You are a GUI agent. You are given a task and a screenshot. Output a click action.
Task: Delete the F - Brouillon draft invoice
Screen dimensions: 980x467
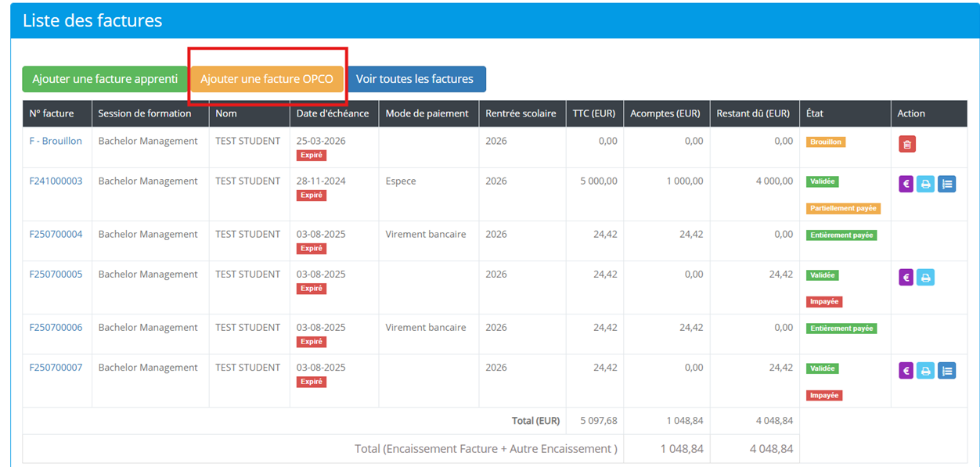click(907, 144)
